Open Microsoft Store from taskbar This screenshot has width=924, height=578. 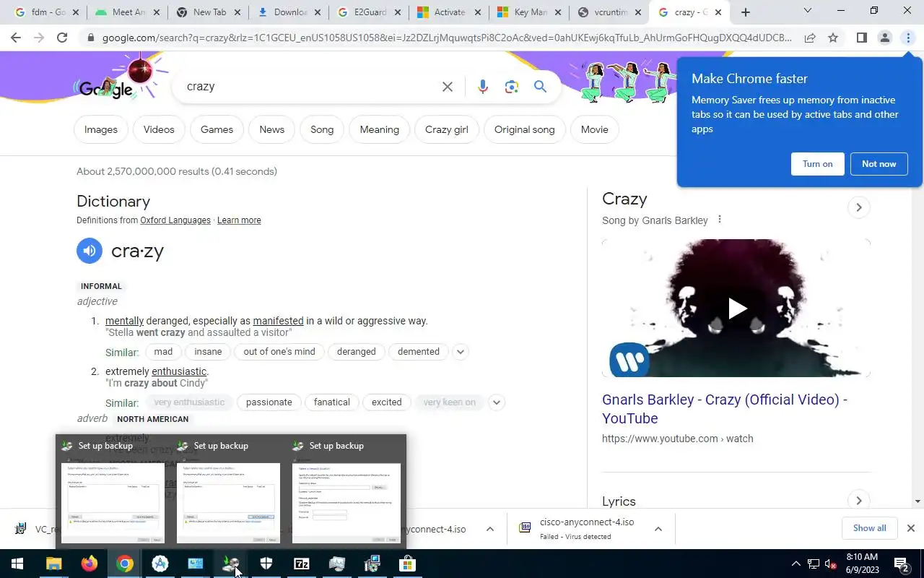(408, 564)
